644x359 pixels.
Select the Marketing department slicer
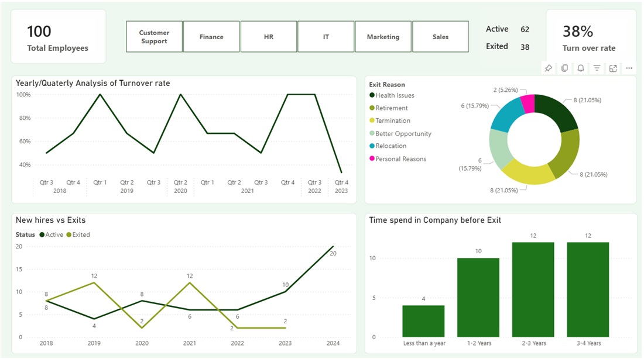tap(383, 37)
